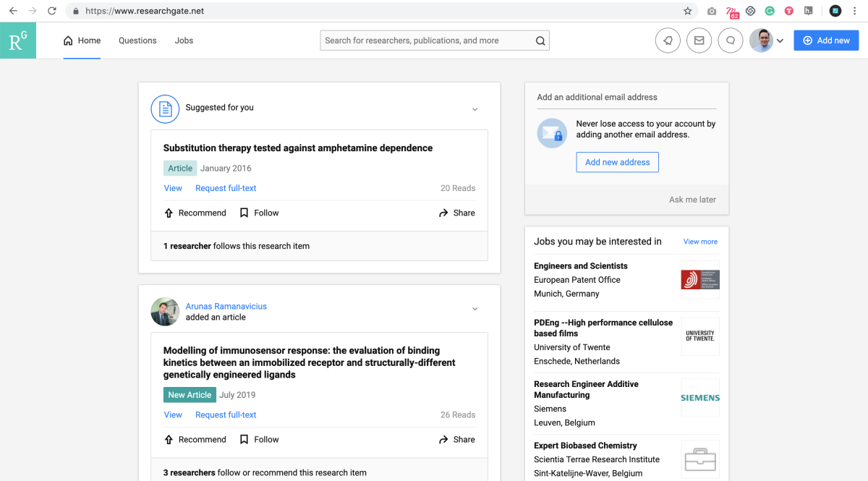Expand the Suggested for you card options
This screenshot has height=481, width=868.
pos(475,109)
